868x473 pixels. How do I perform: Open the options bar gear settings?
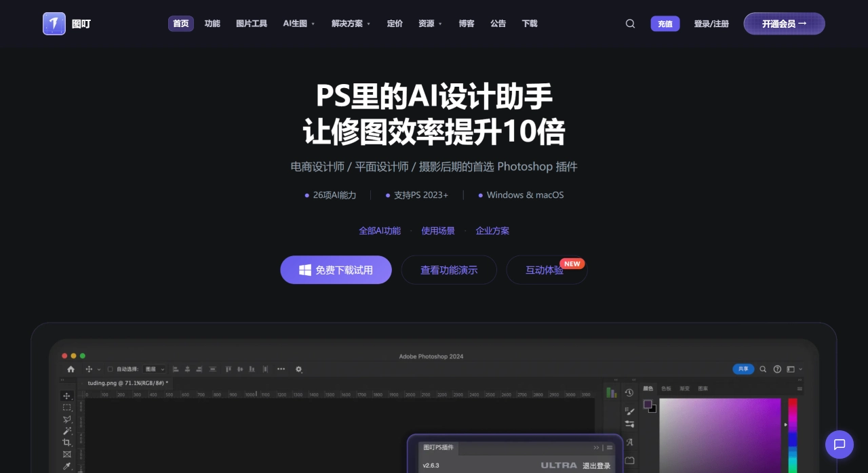[298, 369]
